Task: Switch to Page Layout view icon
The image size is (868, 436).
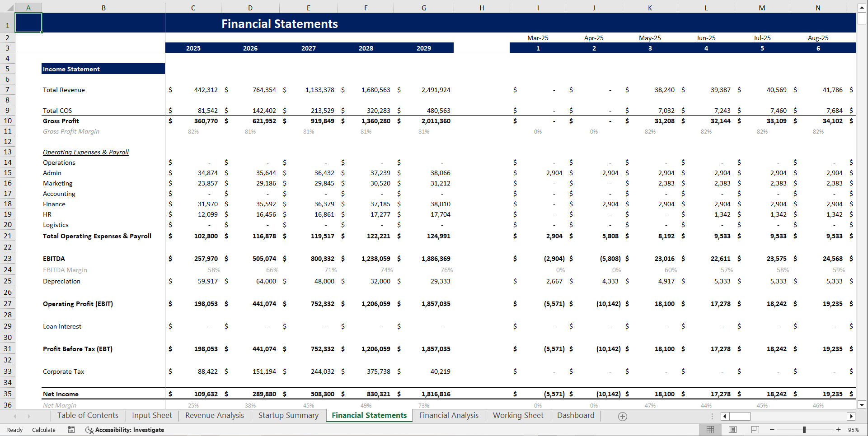Action: pos(732,430)
